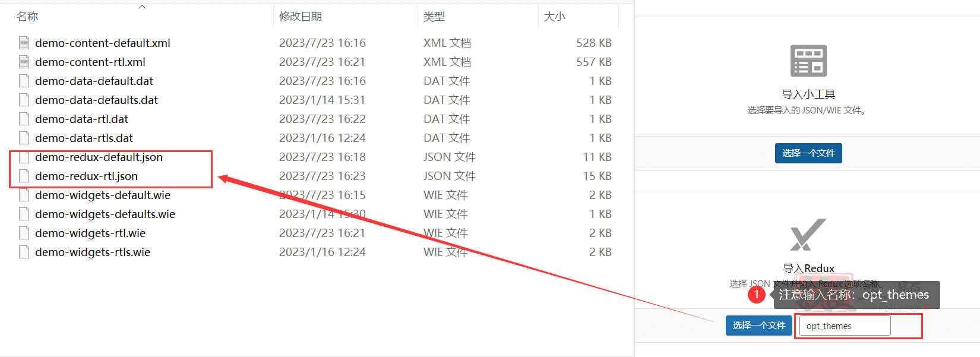Sort files by 类型 column header
The width and height of the screenshot is (980, 357).
pyautogui.click(x=434, y=16)
